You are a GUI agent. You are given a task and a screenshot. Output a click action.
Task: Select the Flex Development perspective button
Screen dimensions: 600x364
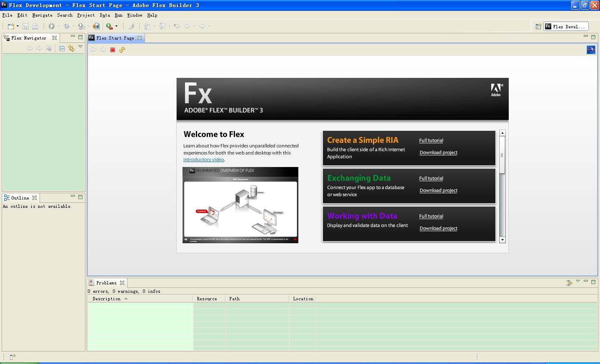click(x=566, y=26)
